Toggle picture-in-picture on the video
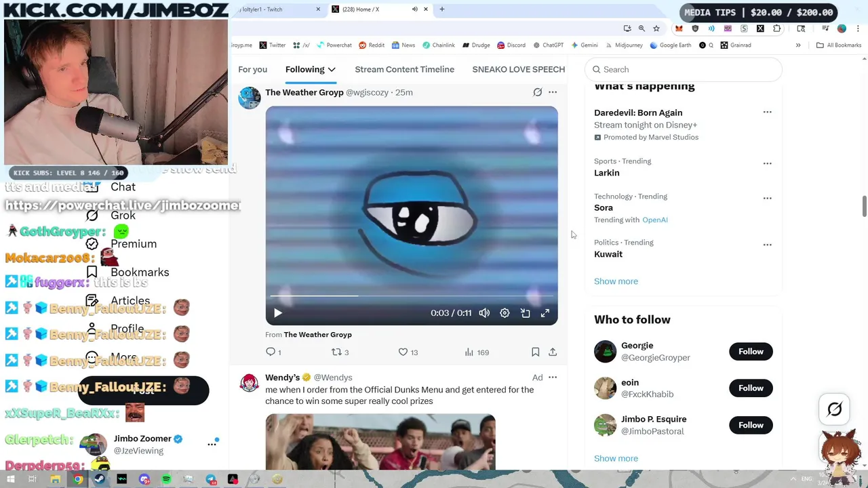 (525, 313)
